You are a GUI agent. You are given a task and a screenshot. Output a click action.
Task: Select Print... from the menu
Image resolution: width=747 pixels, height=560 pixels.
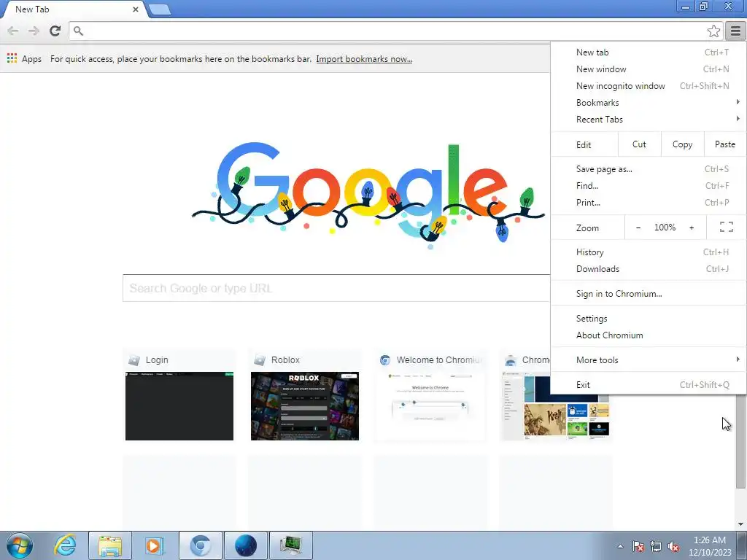pos(648,203)
